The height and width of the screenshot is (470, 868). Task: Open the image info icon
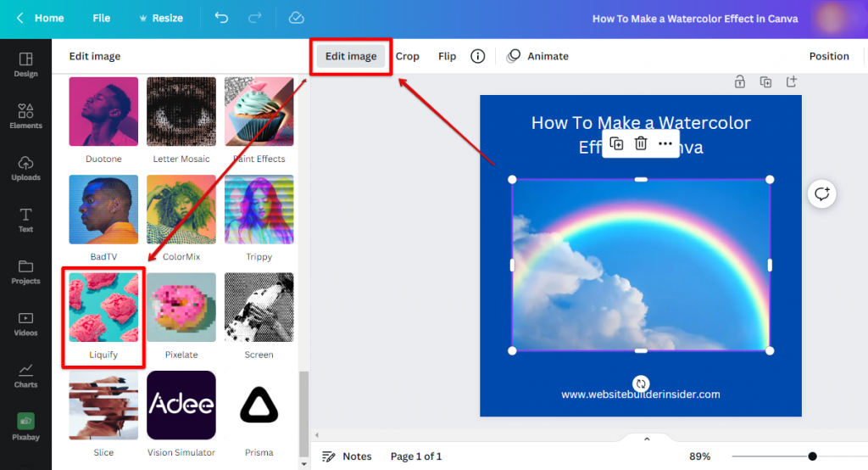tap(478, 56)
